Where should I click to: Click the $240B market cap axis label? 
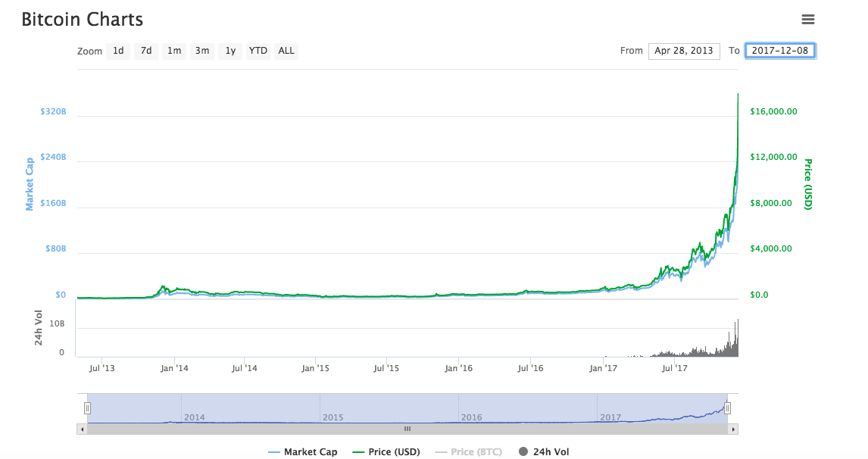pos(53,157)
